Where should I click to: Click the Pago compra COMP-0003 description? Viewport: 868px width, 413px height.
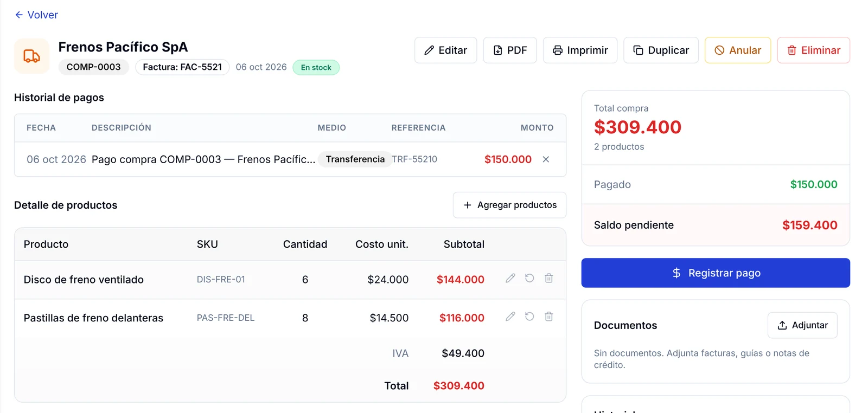203,159
